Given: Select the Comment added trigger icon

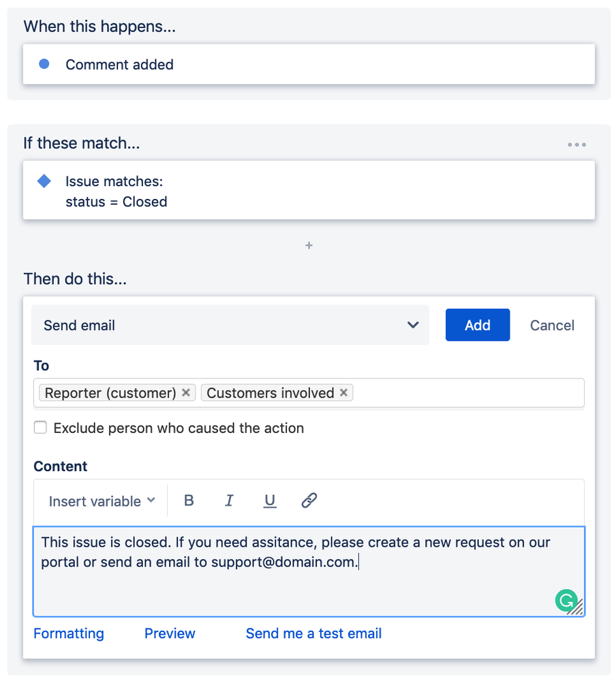Looking at the screenshot, I should (44, 64).
